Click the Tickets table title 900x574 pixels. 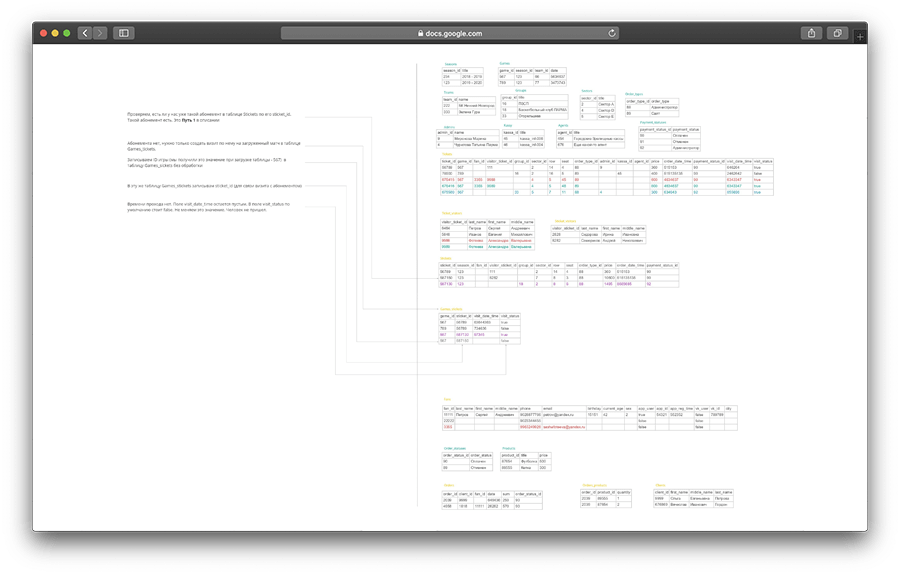(x=446, y=154)
